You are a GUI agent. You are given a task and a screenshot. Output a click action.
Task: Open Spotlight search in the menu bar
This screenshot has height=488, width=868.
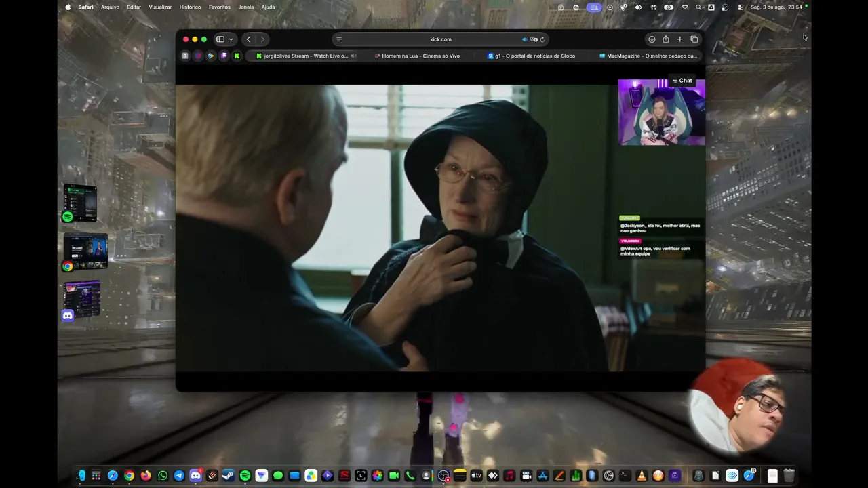tap(698, 7)
